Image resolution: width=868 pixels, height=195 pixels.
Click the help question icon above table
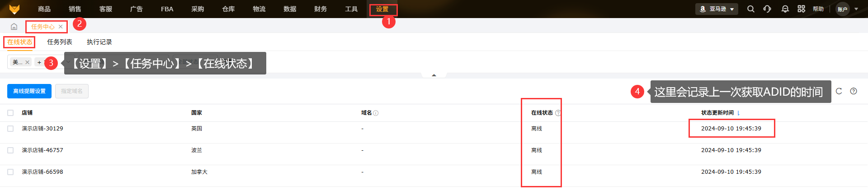854,91
